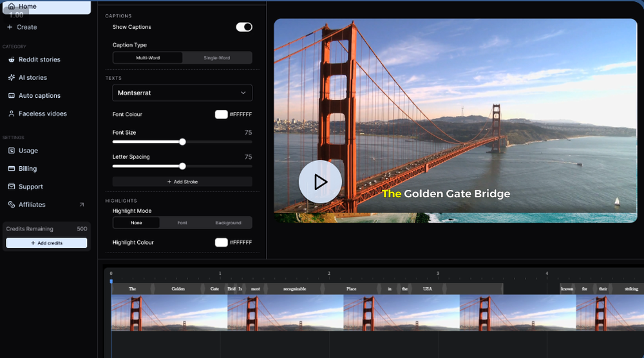
Task: Click the Add credits button
Action: 46,243
